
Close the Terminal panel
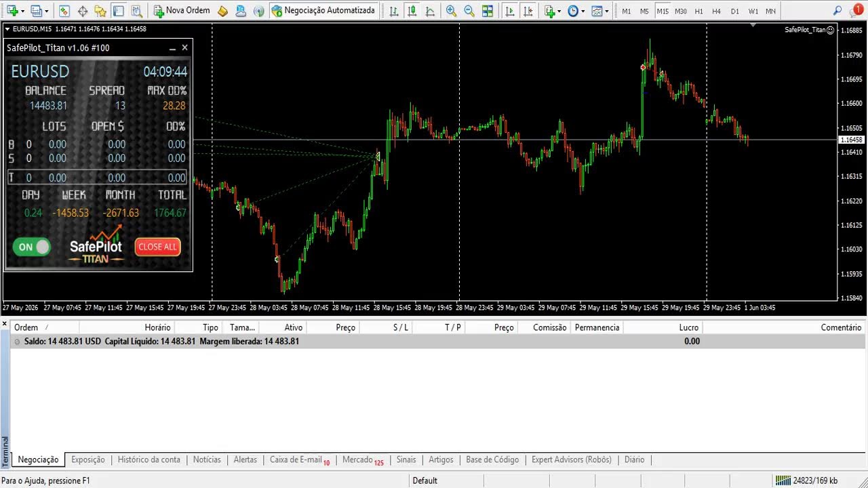pyautogui.click(x=5, y=325)
